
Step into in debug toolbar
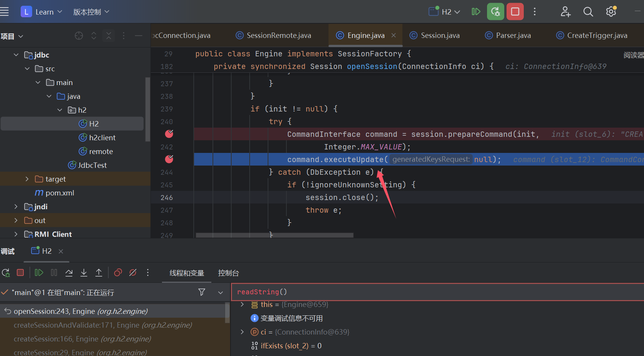(x=84, y=272)
